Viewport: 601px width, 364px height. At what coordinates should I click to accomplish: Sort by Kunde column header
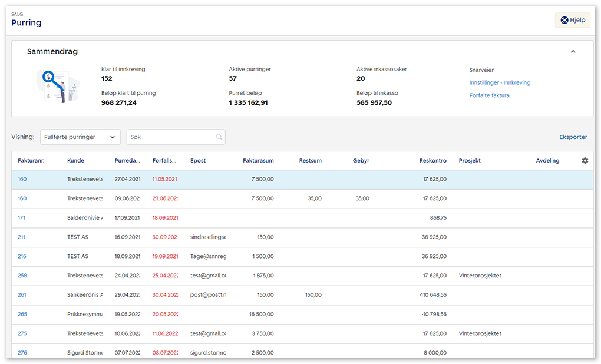point(75,161)
